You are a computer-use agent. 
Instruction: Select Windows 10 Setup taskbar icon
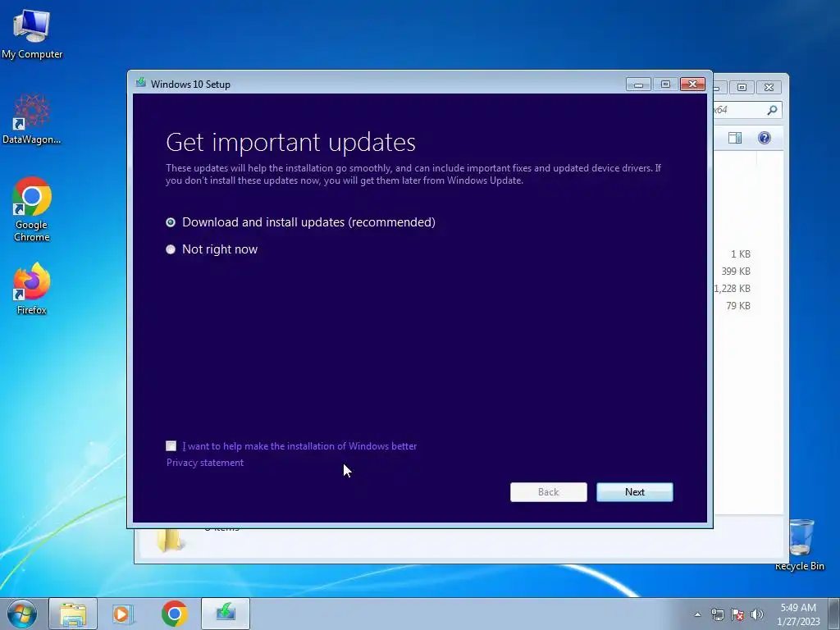[226, 614]
